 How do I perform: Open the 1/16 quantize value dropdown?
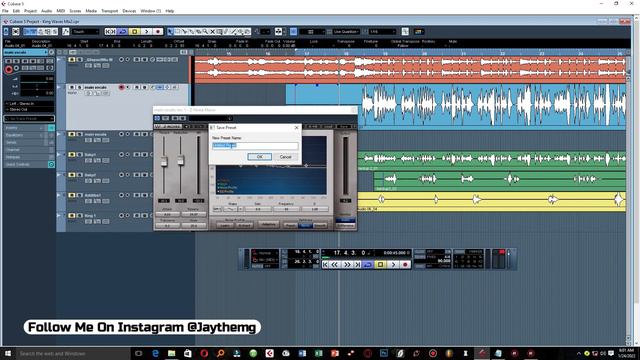(382, 31)
